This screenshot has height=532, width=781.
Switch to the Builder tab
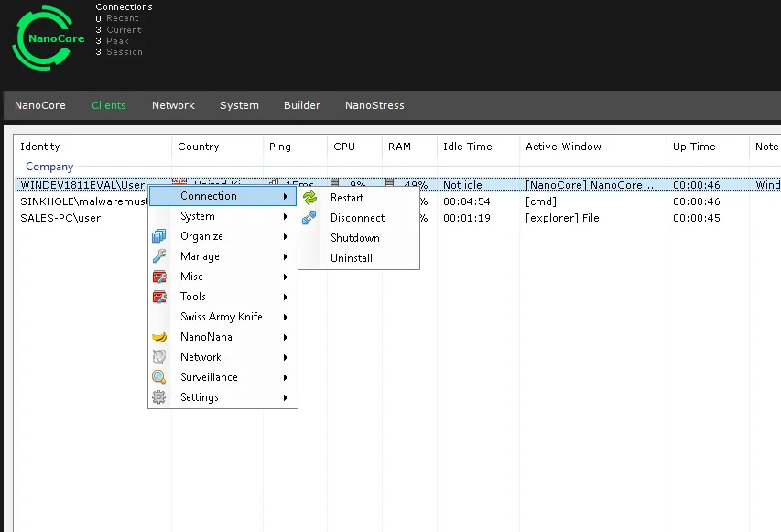[302, 105]
